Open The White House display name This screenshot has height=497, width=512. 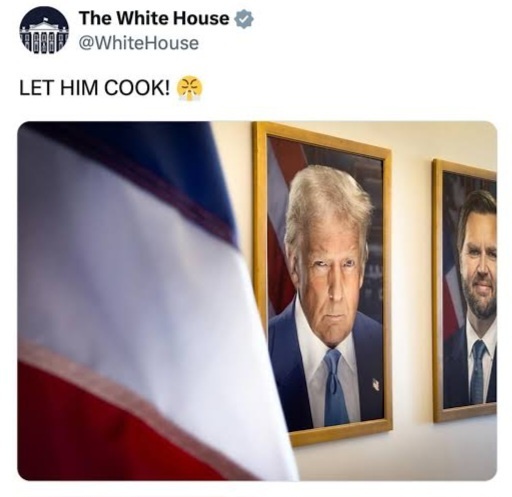154,19
